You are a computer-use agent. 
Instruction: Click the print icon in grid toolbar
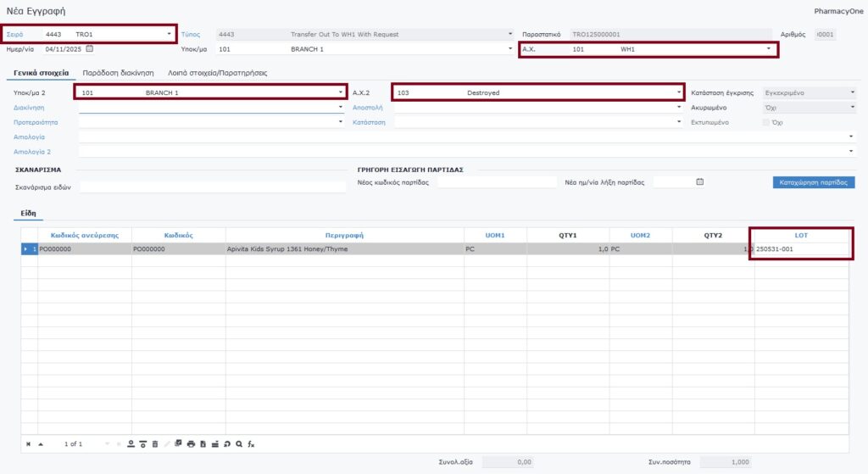point(191,443)
